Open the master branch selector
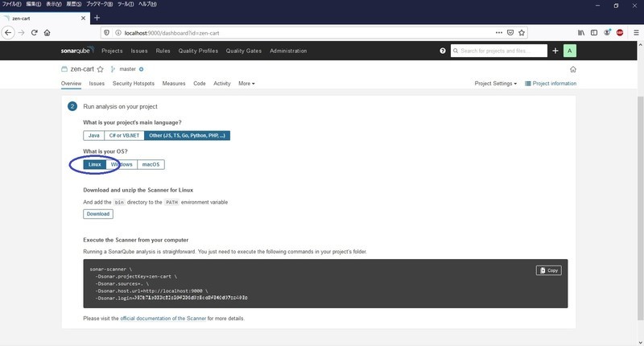 (127, 69)
